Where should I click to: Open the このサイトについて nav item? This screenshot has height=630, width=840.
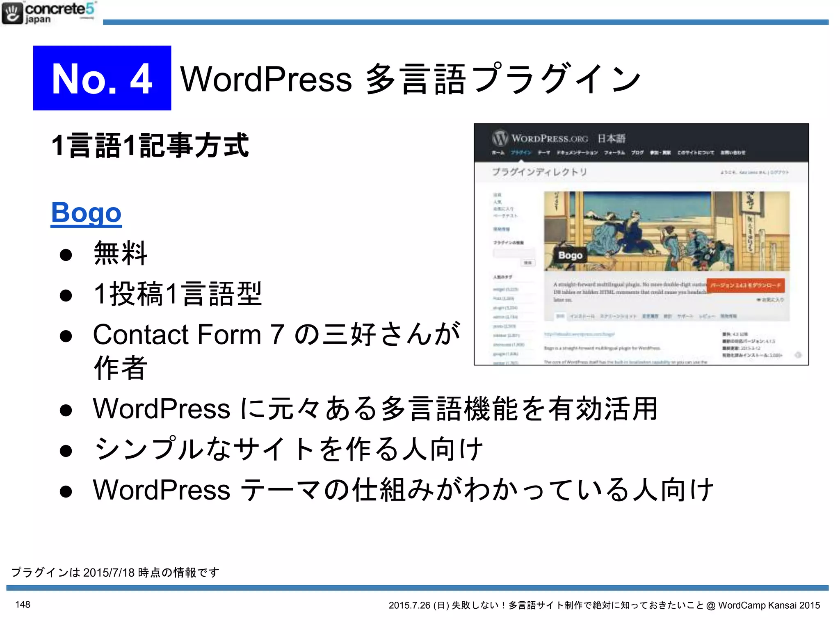(696, 153)
